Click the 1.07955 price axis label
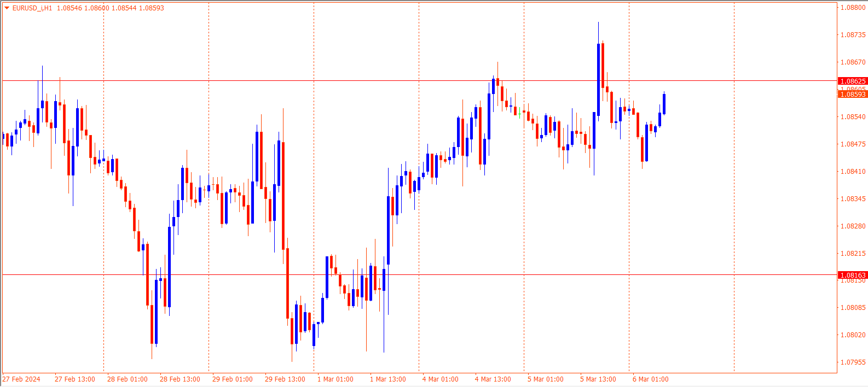This screenshot has height=387, width=868. click(x=853, y=362)
